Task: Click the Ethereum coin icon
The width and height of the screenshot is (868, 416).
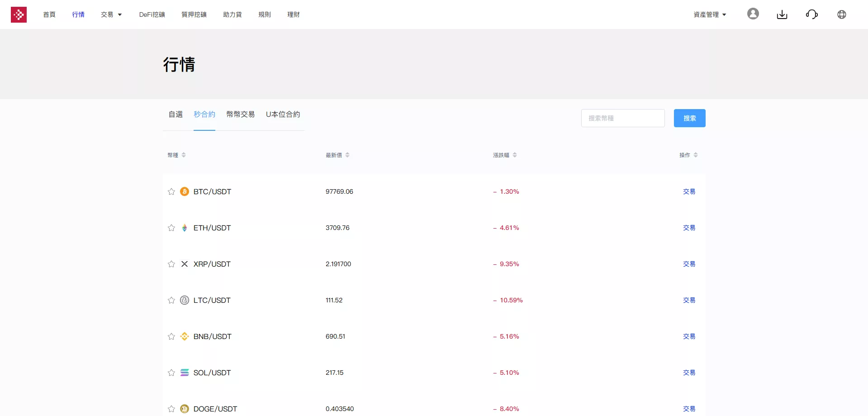Action: 185,228
